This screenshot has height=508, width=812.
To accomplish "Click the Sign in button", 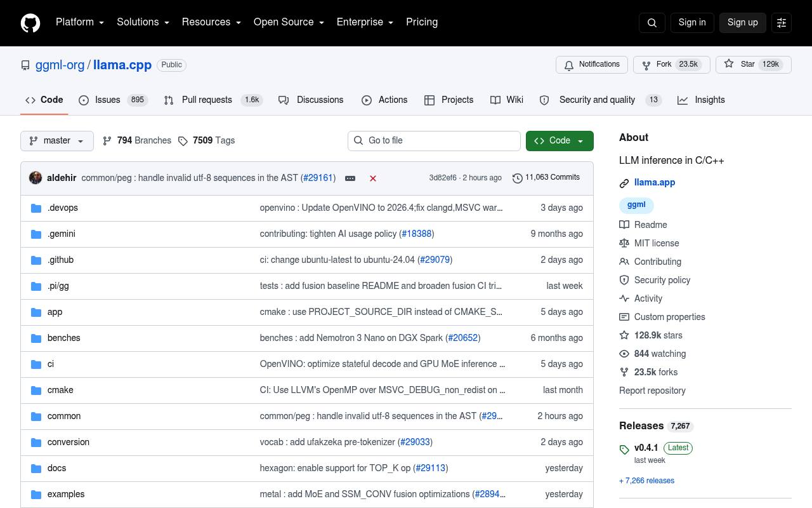I will 692,22.
